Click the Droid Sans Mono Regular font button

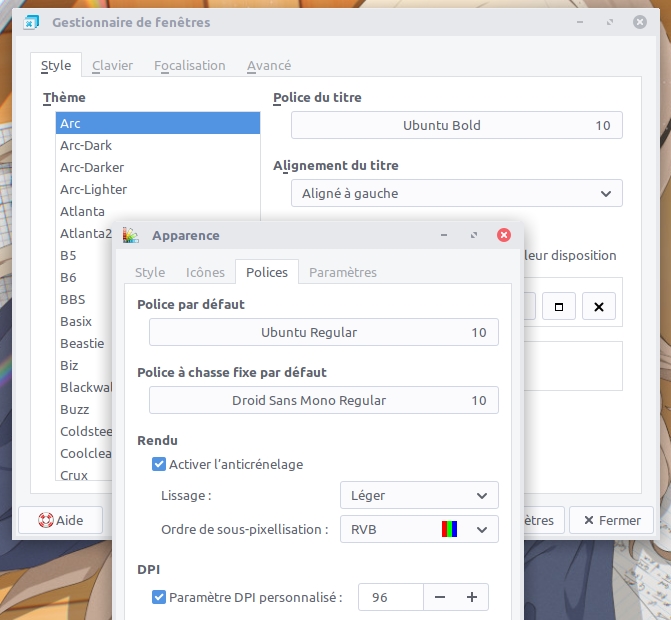tap(324, 400)
